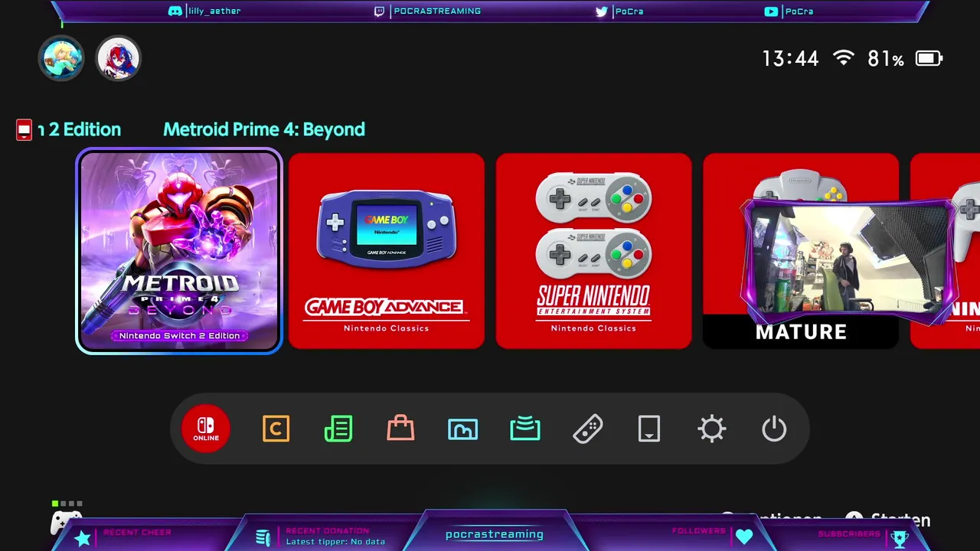Click the Discord lilly_aether overlay label

(x=204, y=11)
